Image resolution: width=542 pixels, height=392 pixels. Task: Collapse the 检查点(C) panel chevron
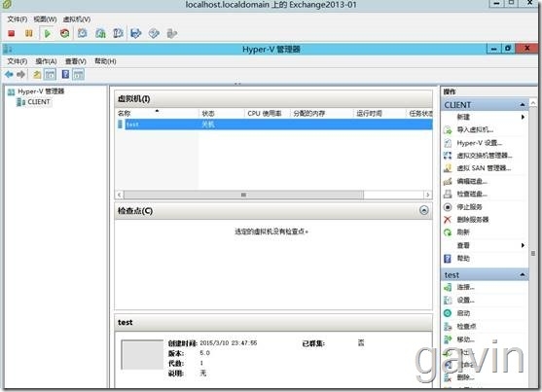point(424,210)
